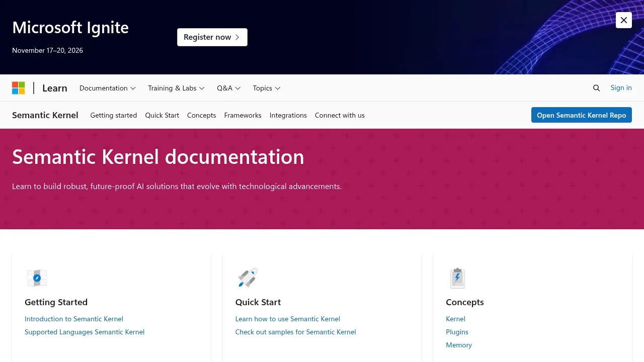
Task: Click Semantic Kernel documentation heading
Action: click(158, 157)
